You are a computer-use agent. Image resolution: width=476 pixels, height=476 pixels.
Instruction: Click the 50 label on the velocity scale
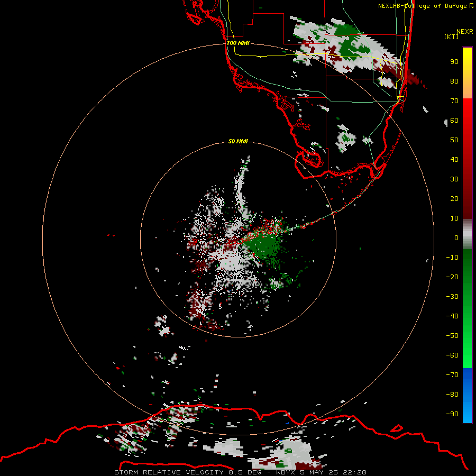pyautogui.click(x=454, y=140)
